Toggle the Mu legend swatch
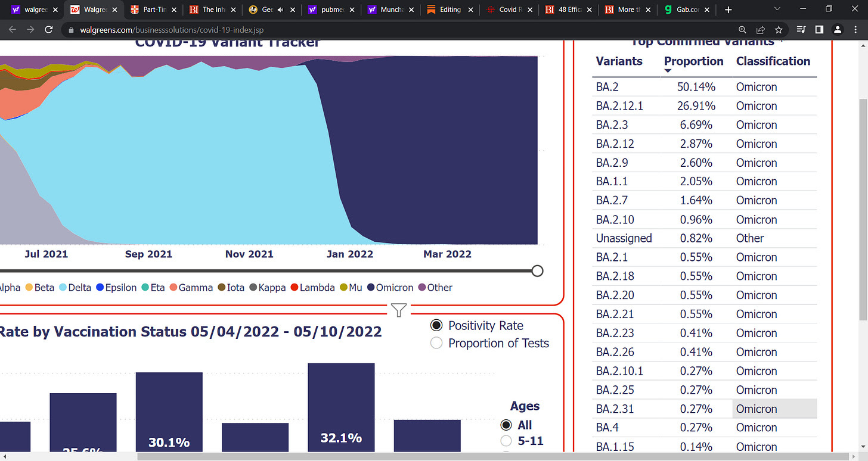 (x=344, y=288)
